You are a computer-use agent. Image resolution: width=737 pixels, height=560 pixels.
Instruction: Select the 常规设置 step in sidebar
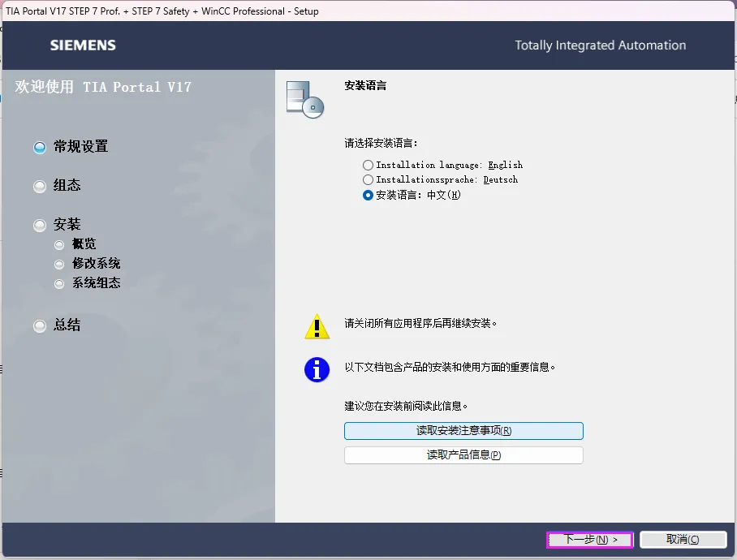tap(71, 147)
